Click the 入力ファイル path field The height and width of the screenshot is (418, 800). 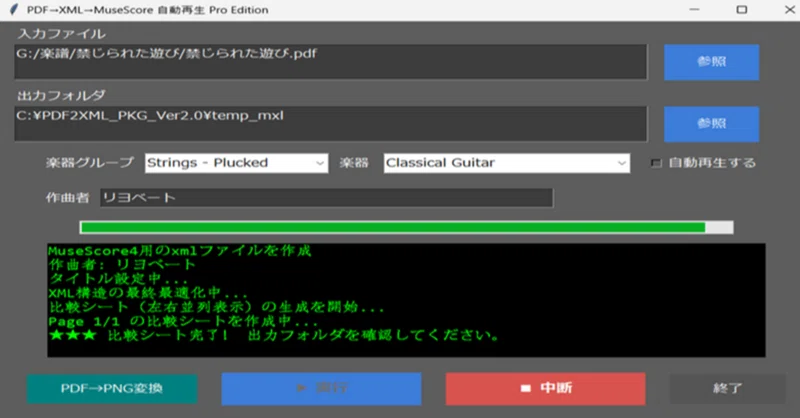[331, 62]
